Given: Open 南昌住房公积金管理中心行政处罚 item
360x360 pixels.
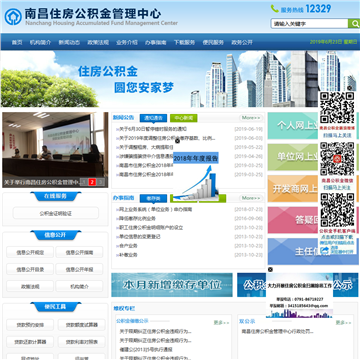Looking at the screenshot, I should coord(277,331).
